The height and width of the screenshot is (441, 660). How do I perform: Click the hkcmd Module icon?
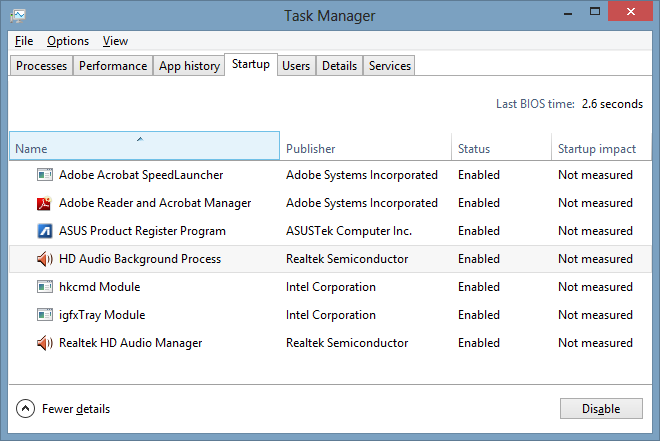click(x=44, y=287)
